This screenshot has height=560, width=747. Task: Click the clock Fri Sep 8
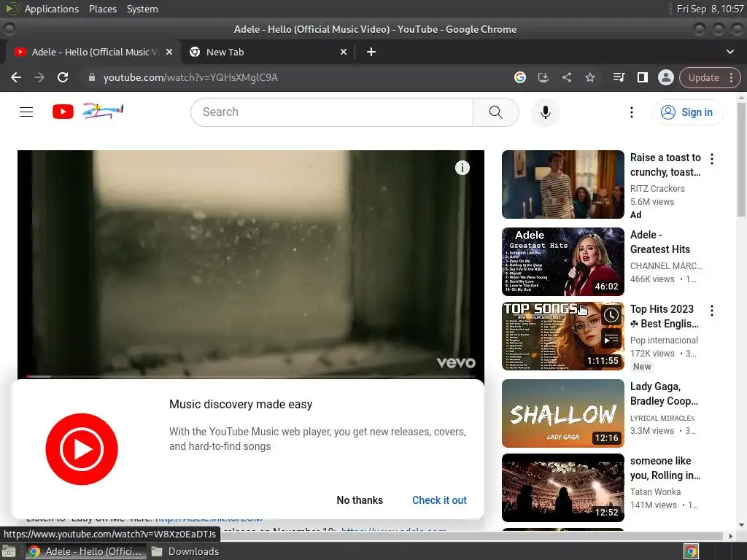click(710, 9)
